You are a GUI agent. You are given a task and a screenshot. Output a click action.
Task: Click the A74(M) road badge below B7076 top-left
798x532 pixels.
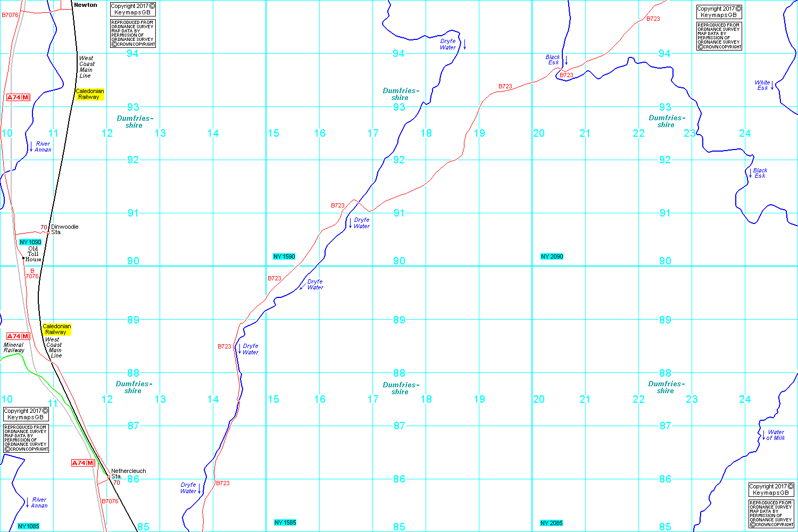(18, 97)
